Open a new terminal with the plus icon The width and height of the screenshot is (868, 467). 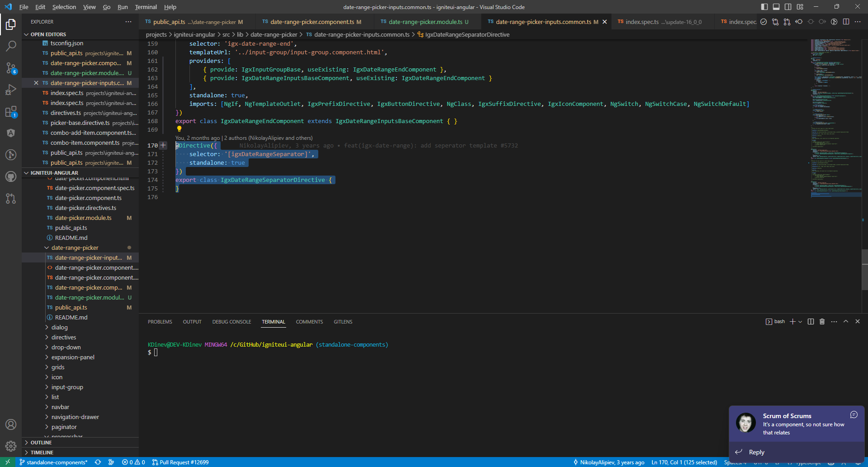[792, 321]
